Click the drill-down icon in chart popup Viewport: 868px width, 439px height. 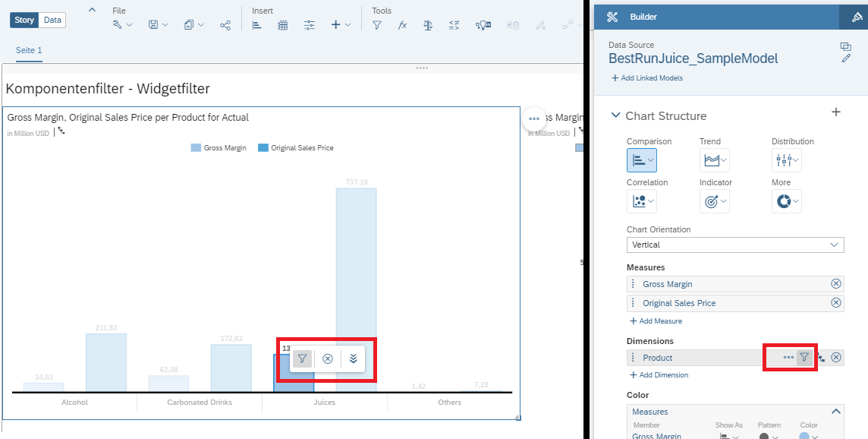click(353, 358)
